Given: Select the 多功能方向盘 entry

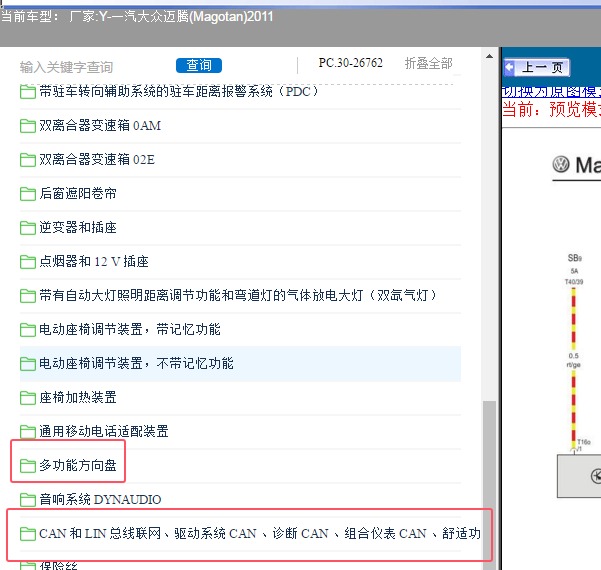Looking at the screenshot, I should coord(78,465).
